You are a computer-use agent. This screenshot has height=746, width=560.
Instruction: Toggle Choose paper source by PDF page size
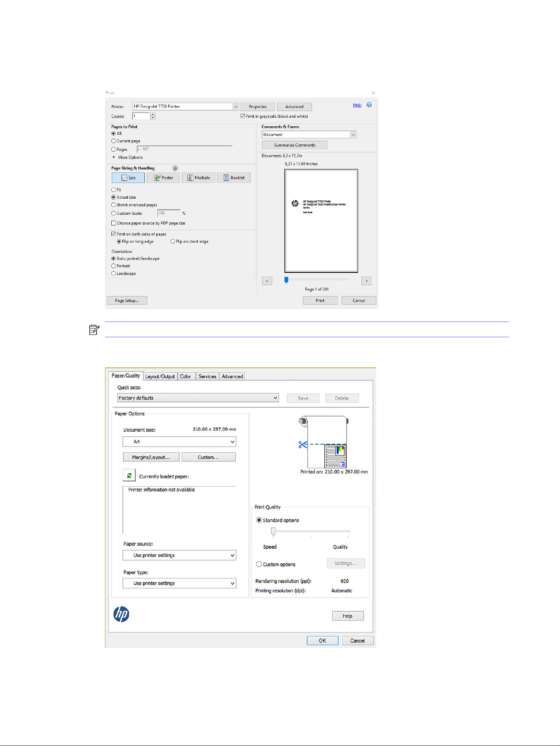coord(113,223)
